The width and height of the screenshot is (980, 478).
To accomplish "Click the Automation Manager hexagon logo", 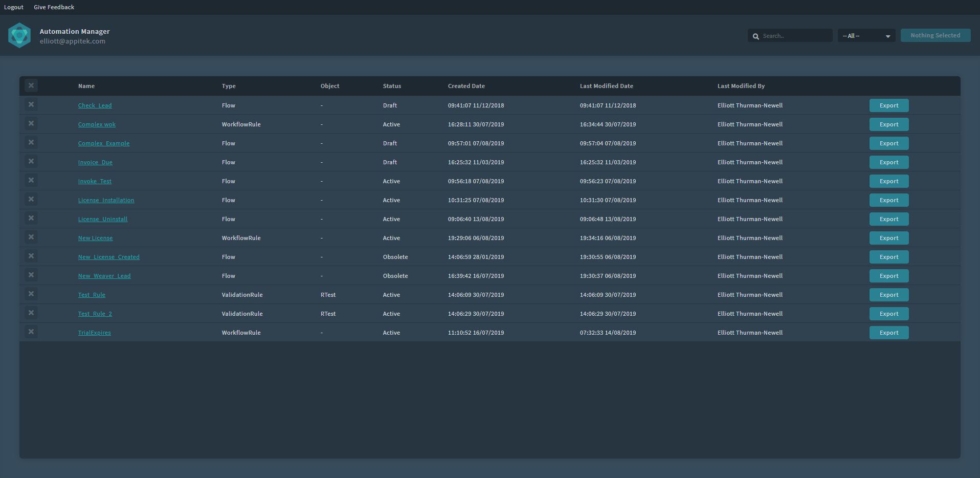I will tap(19, 35).
